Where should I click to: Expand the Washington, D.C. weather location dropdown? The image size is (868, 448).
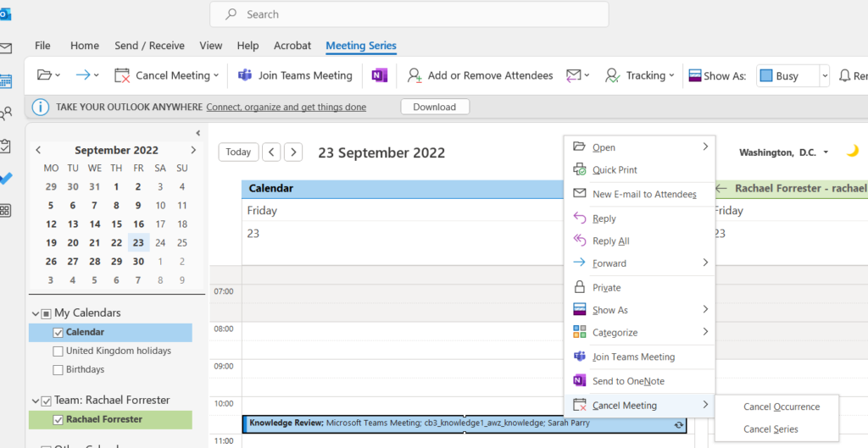[x=826, y=152]
